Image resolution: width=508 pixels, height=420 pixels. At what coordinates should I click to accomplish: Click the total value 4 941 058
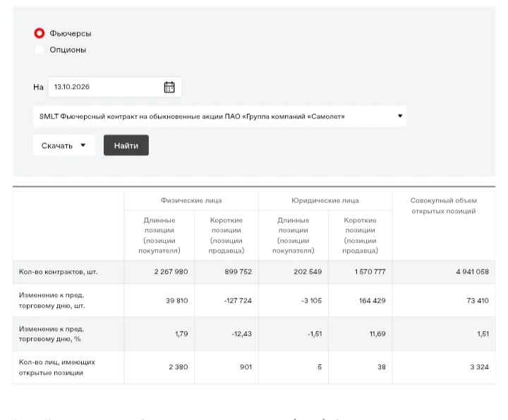point(472,272)
